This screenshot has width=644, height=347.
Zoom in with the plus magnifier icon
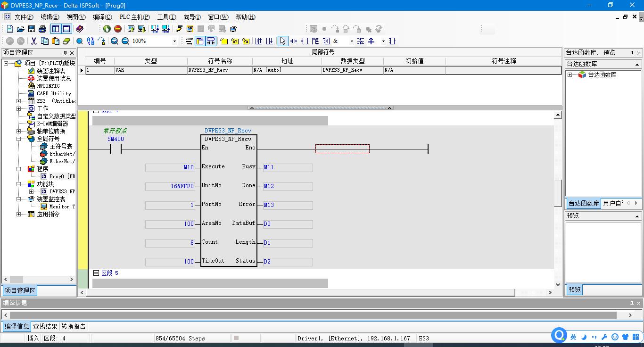tap(115, 41)
